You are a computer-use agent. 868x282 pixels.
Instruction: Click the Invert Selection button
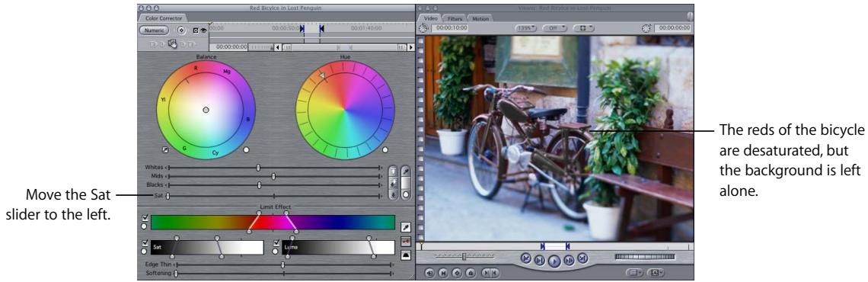tap(407, 255)
